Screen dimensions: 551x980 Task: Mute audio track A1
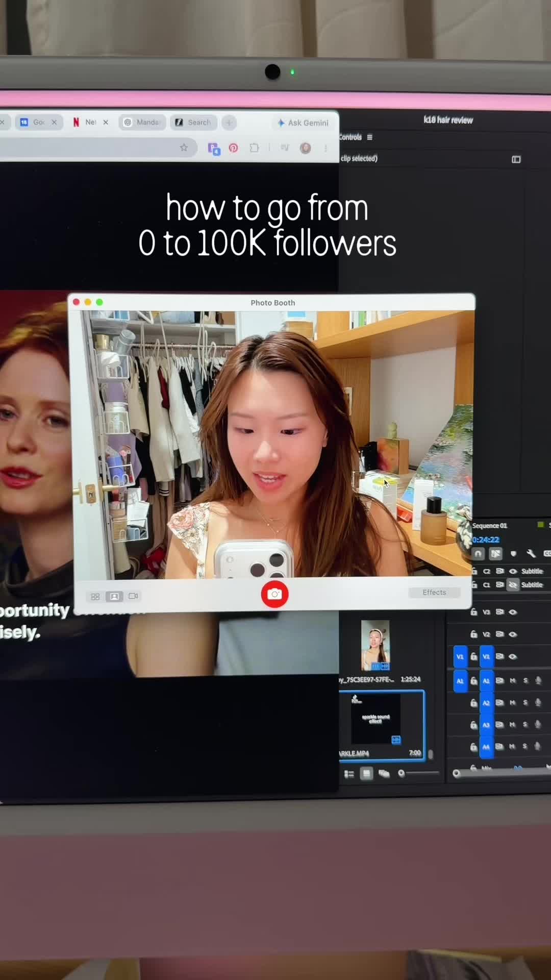513,680
